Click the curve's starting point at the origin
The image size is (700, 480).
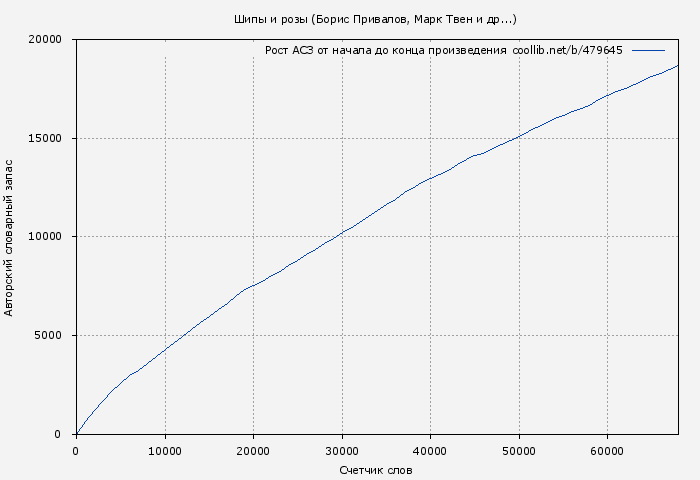[x=76, y=434]
